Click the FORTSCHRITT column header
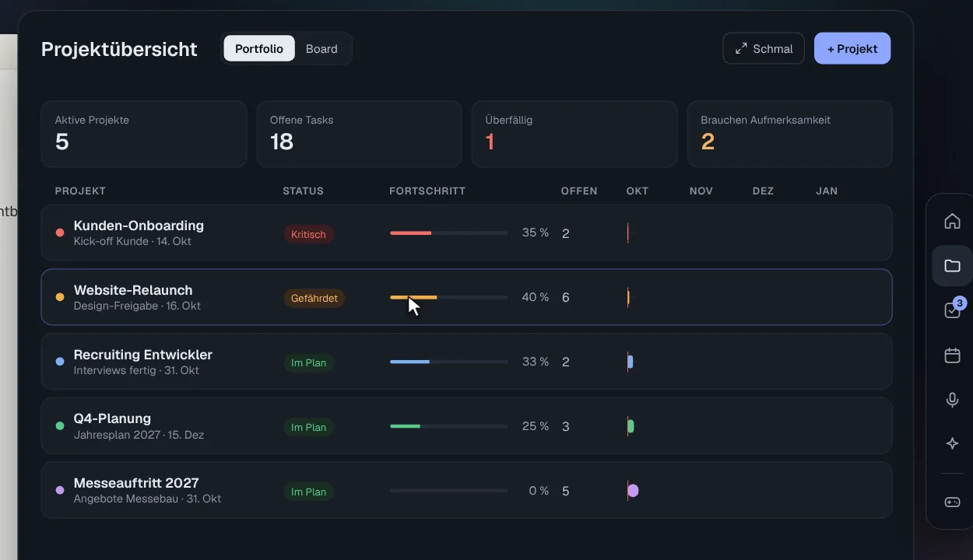 pos(427,191)
